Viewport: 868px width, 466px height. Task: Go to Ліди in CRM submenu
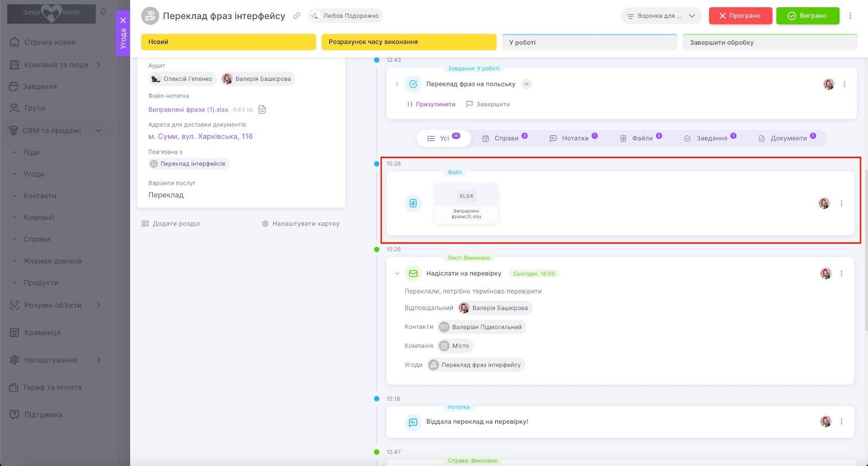(31, 152)
